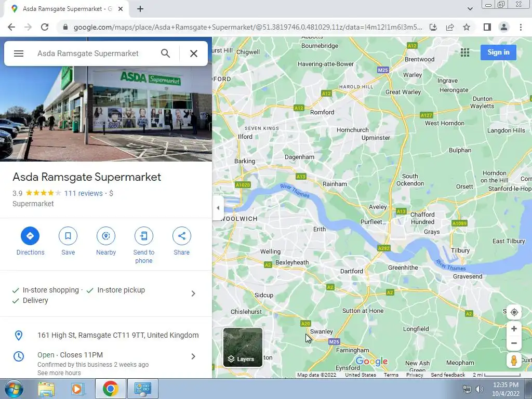
Task: Click the browser forward arrow
Action: [28, 27]
